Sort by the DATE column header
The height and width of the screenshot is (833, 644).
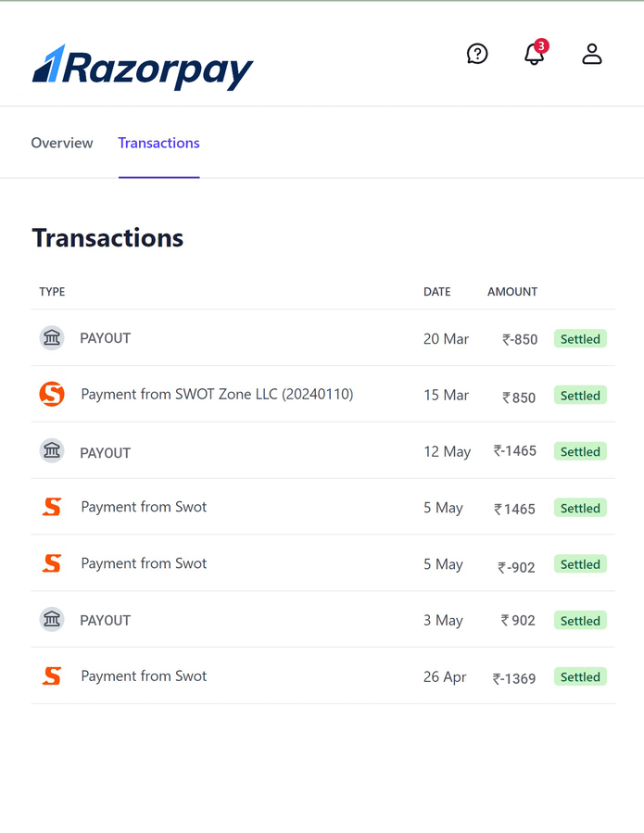coord(436,291)
